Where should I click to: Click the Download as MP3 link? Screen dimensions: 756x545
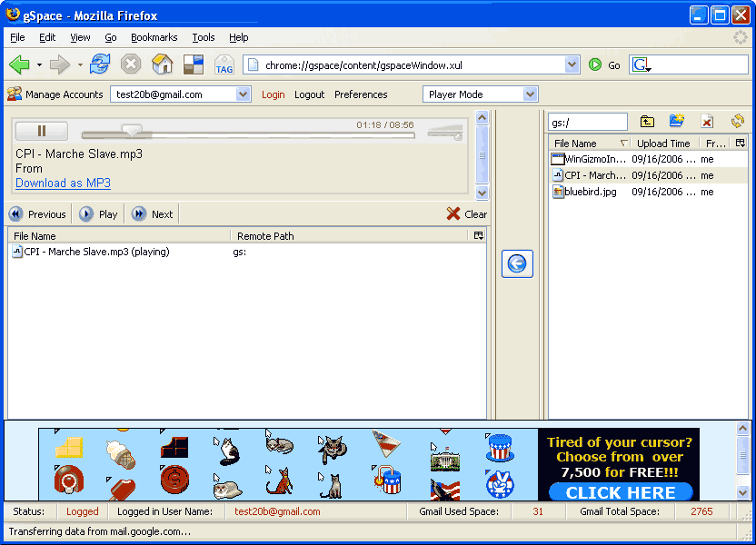coord(64,183)
